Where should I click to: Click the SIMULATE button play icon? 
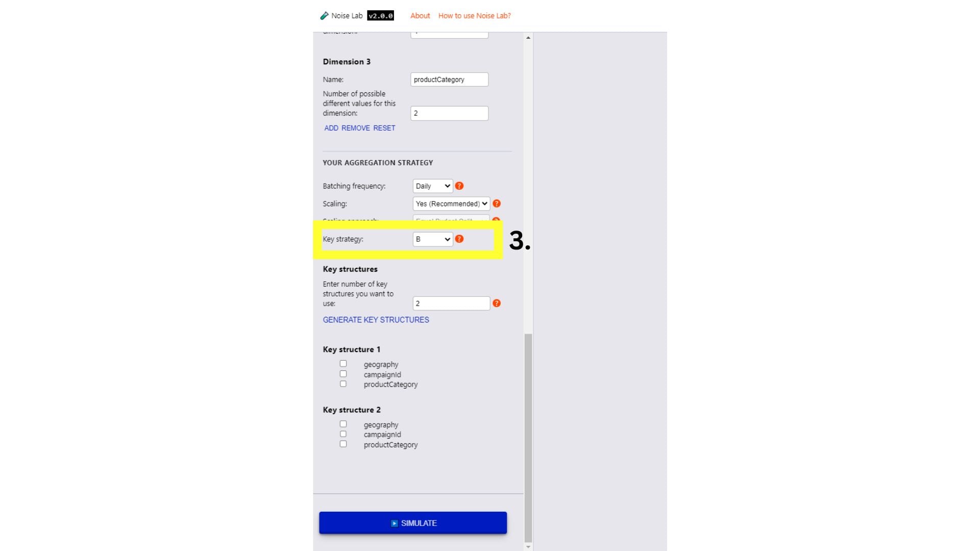(x=394, y=523)
